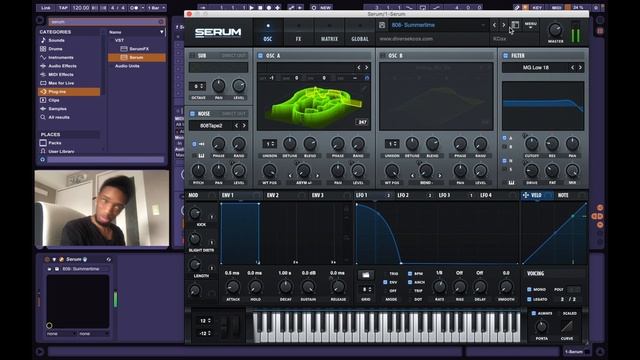Open the GLOBAL tab

pyautogui.click(x=360, y=33)
